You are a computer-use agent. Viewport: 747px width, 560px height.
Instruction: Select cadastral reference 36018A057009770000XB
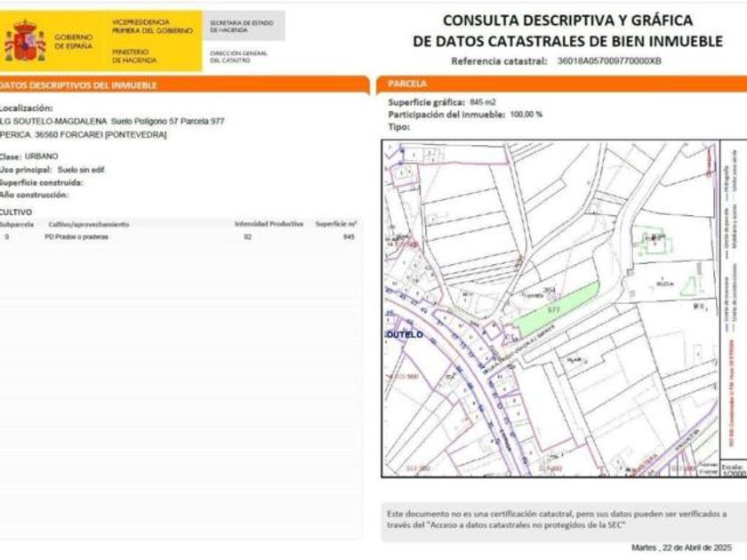click(x=609, y=61)
